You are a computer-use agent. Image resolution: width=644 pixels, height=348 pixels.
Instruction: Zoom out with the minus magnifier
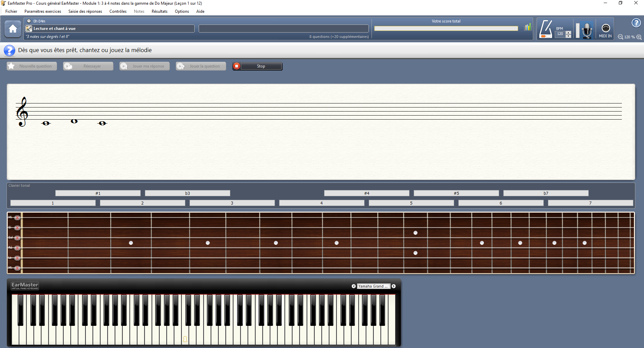tap(621, 37)
